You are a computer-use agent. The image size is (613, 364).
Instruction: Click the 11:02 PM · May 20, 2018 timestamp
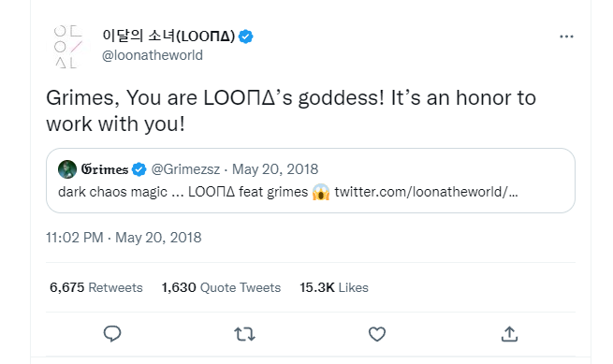(124, 238)
